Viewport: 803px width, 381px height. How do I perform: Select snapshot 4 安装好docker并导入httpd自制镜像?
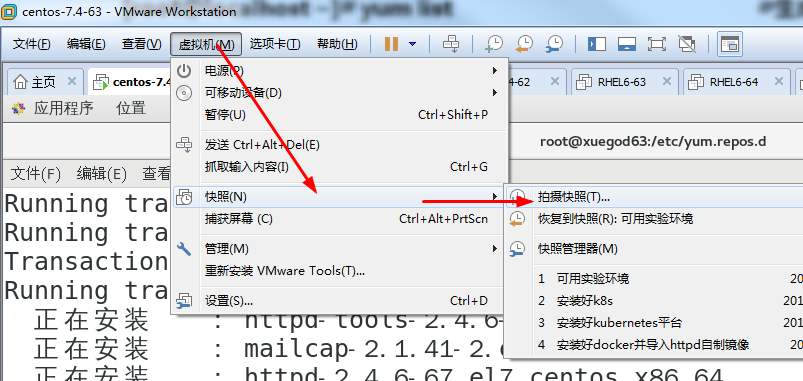654,345
